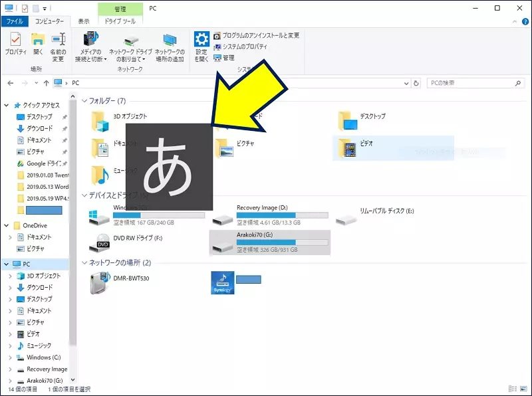Open the 2019.01.03 Twent folder
The height and width of the screenshot is (396, 532).
click(43, 175)
